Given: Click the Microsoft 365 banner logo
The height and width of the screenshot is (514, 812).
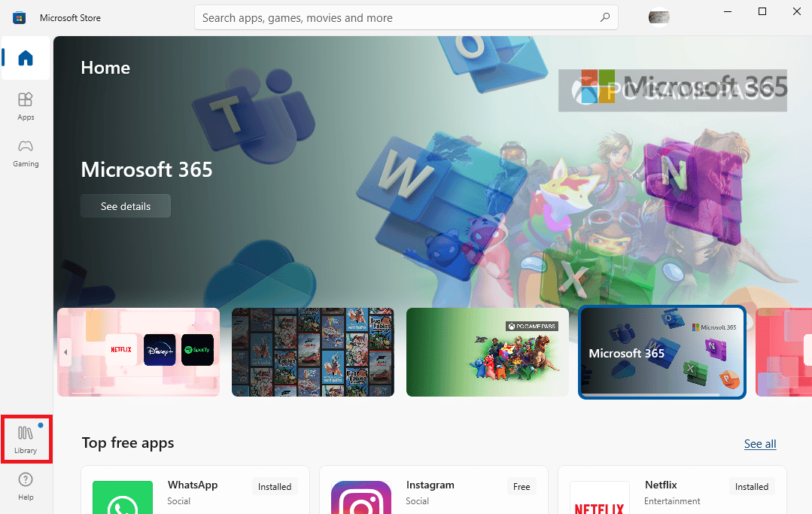Looking at the screenshot, I should (x=683, y=87).
